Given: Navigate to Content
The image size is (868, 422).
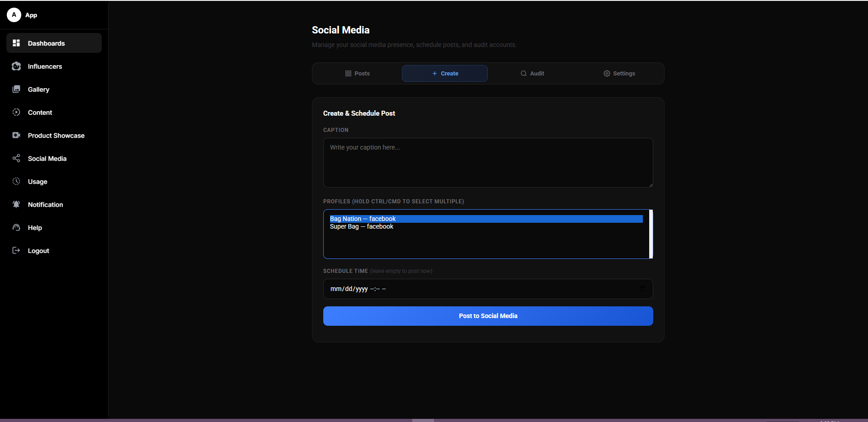Looking at the screenshot, I should click(x=54, y=112).
